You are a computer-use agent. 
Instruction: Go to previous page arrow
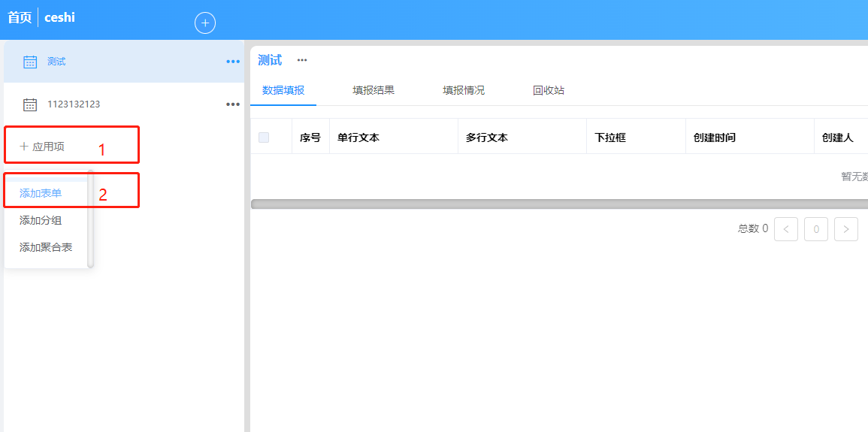coord(786,229)
